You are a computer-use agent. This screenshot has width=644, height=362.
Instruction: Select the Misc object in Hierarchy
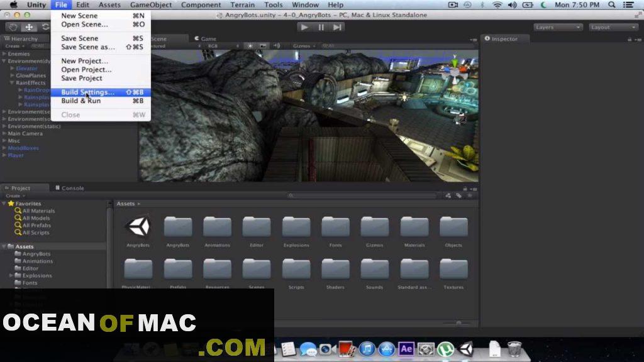(14, 141)
